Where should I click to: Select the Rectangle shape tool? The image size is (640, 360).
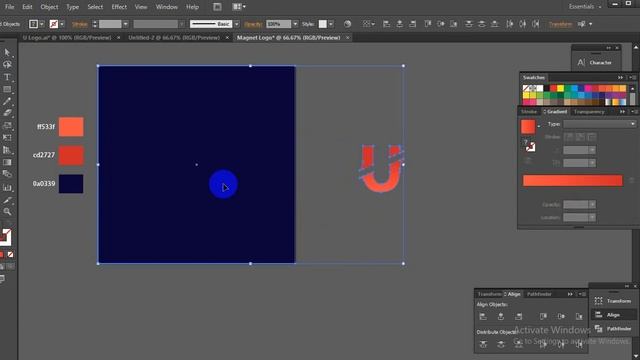[x=7, y=89]
